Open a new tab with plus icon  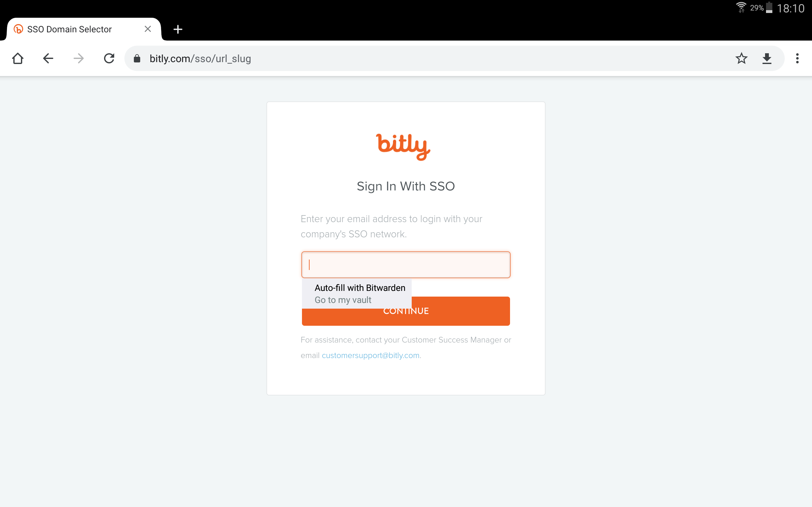point(178,29)
